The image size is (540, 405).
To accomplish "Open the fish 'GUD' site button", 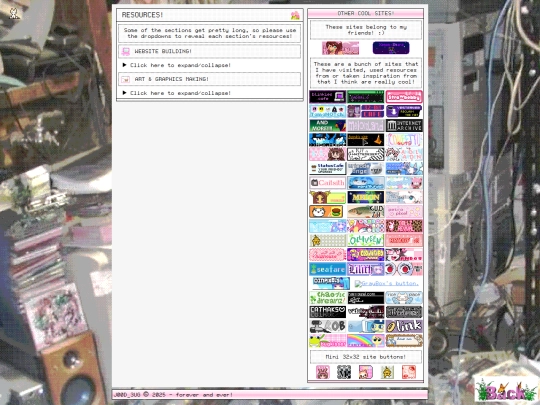I will click(365, 211).
